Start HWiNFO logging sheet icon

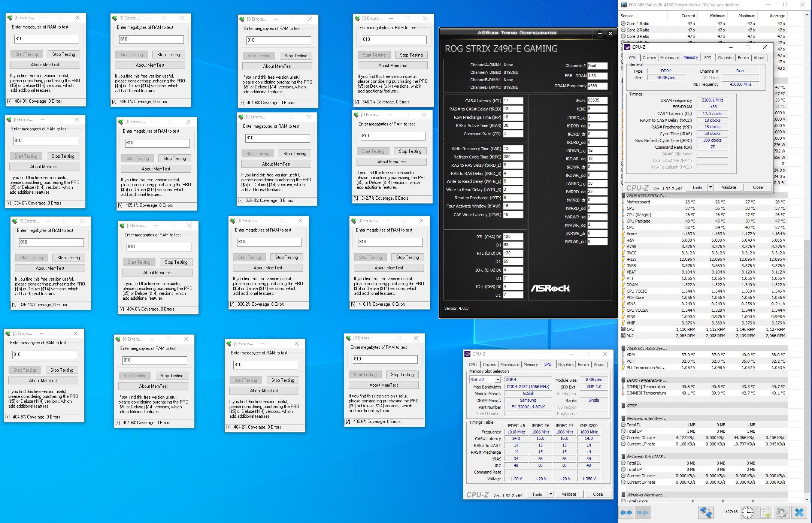point(764,512)
